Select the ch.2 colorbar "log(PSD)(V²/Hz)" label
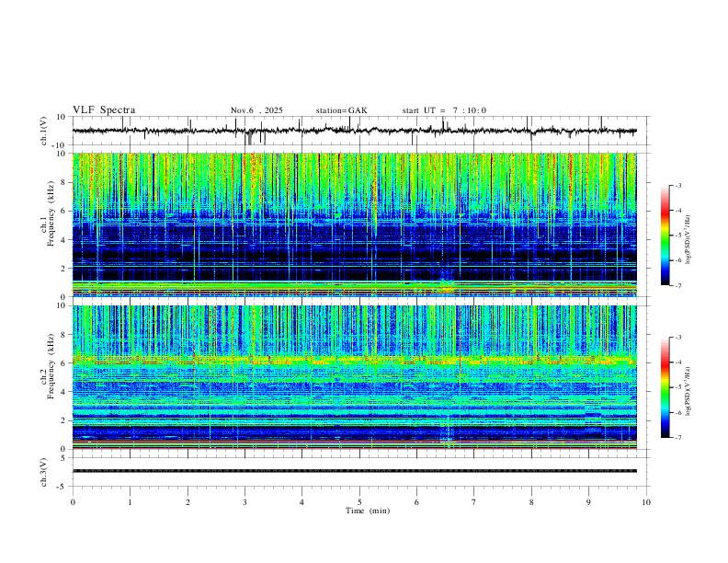Viewport: 728px width, 563px height. pyautogui.click(x=688, y=392)
